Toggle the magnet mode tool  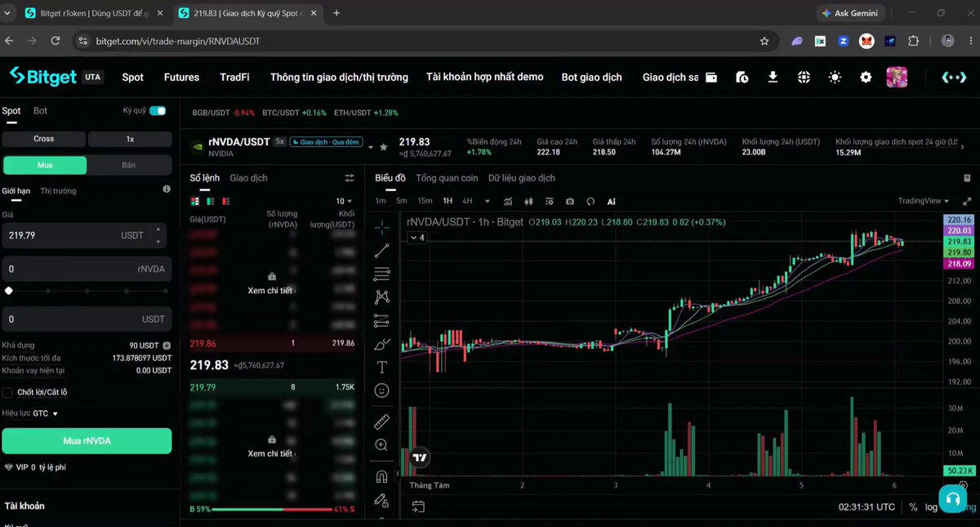(x=381, y=476)
